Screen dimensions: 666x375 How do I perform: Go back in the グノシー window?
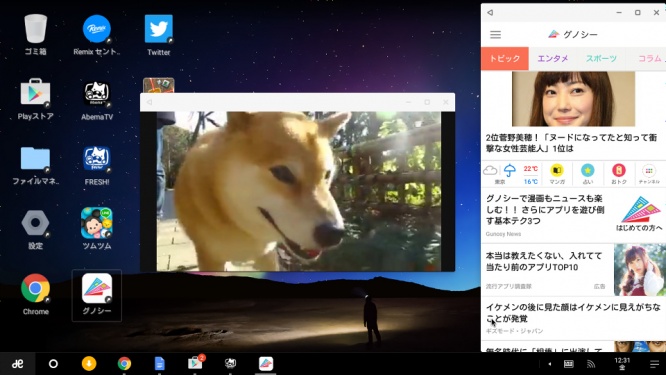(490, 13)
